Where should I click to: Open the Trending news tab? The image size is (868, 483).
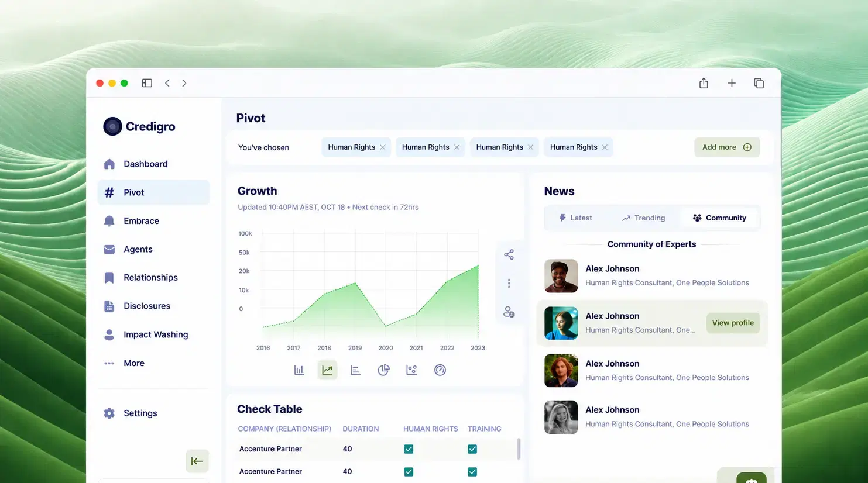click(644, 218)
